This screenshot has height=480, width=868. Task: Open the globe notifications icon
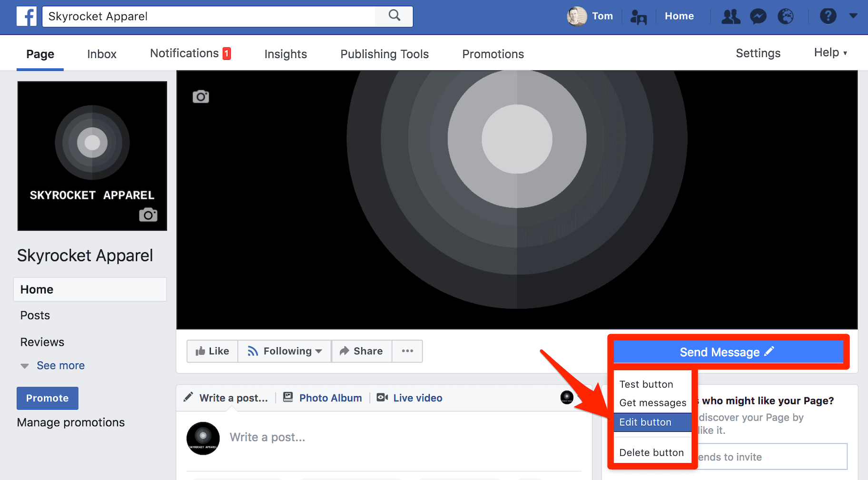coord(785,17)
